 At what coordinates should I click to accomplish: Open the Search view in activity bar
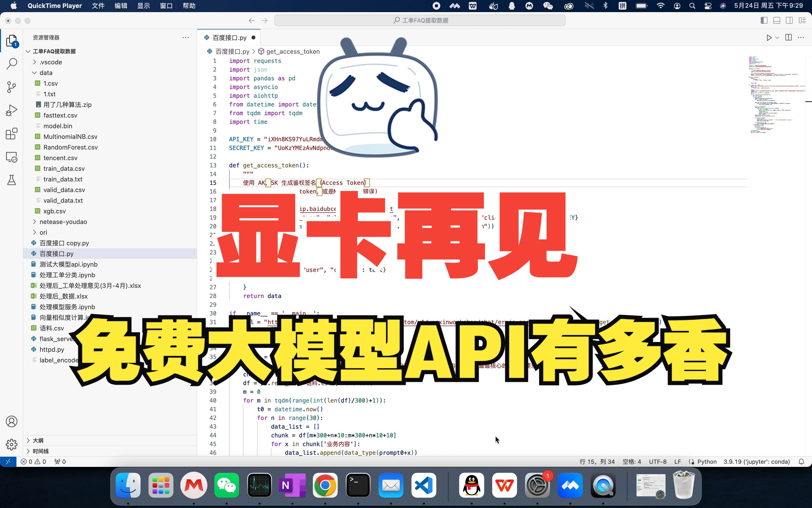point(12,63)
